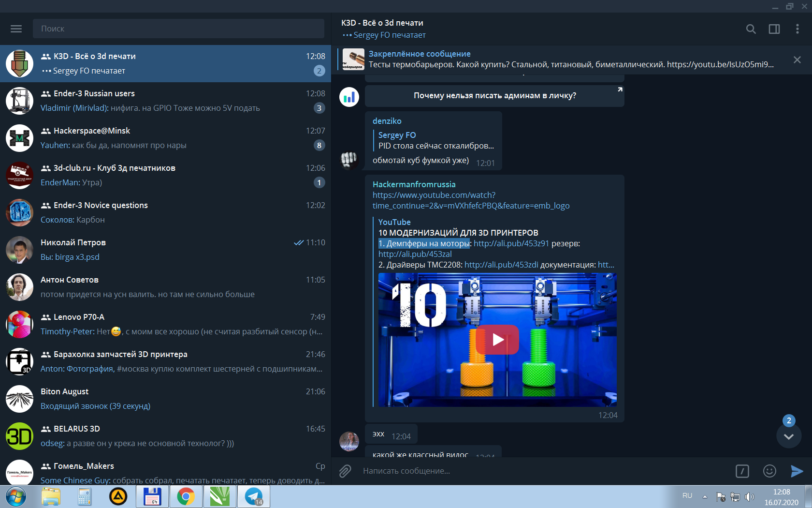Screen dimensions: 812x508
Task: Jump to the quoted Sergey FO reply
Action: pyautogui.click(x=435, y=140)
